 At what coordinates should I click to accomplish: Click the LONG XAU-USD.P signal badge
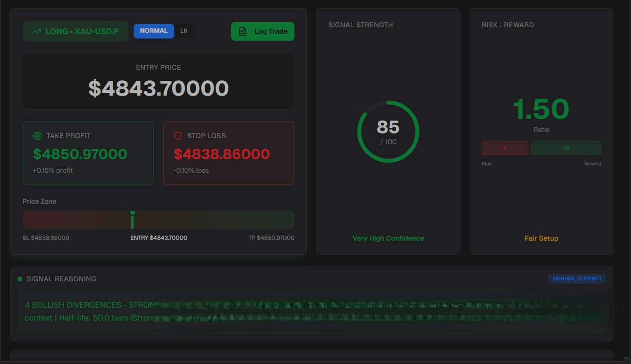(x=76, y=31)
